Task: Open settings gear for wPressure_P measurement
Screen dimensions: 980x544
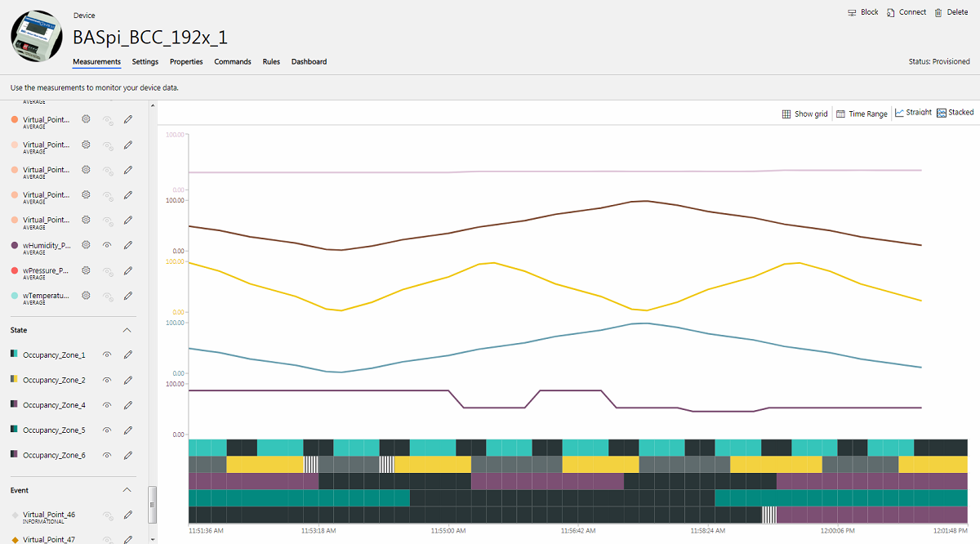Action: pos(86,270)
